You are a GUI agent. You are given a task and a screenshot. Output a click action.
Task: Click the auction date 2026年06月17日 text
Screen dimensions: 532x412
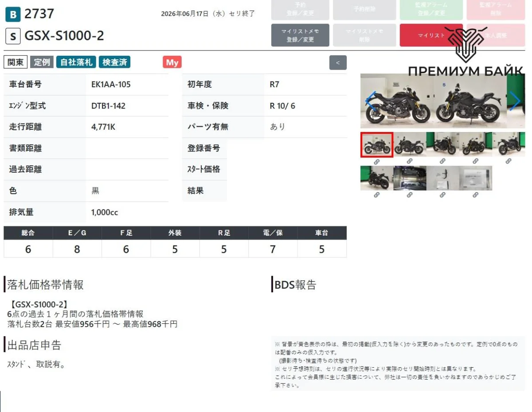pyautogui.click(x=185, y=14)
